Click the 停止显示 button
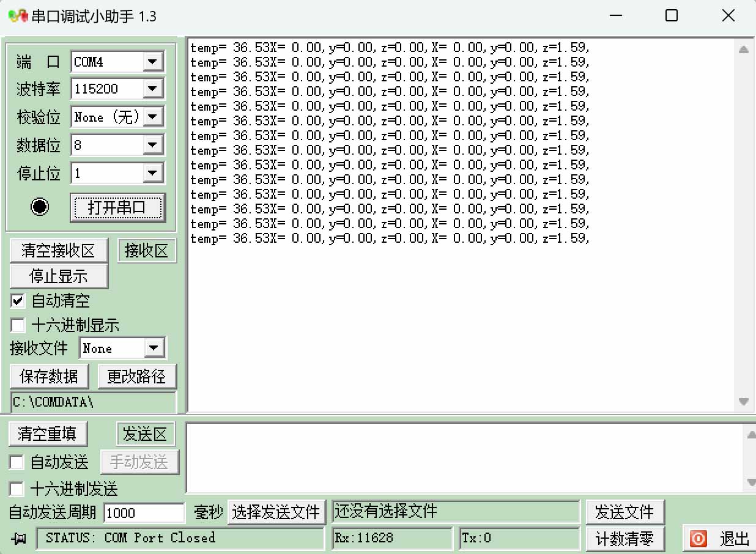This screenshot has width=756, height=554. click(59, 276)
